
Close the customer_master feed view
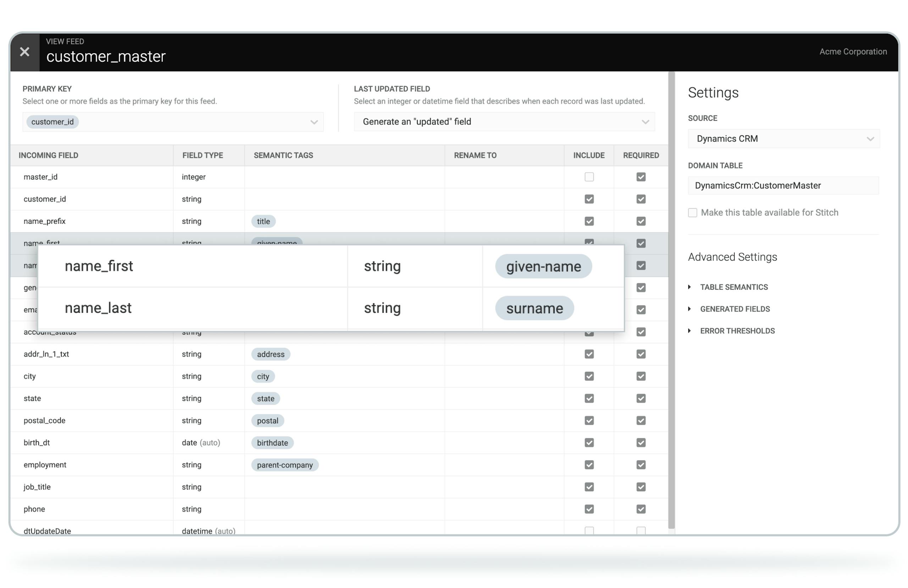pos(24,52)
